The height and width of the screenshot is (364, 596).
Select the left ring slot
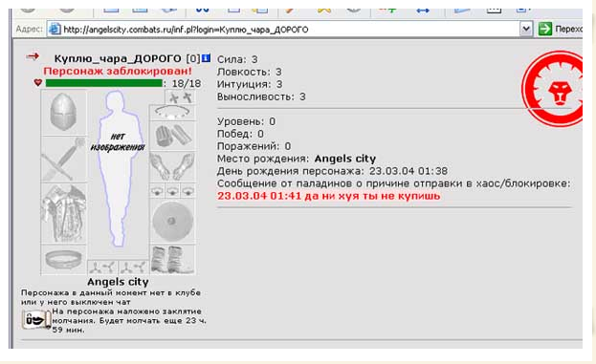coord(157,191)
